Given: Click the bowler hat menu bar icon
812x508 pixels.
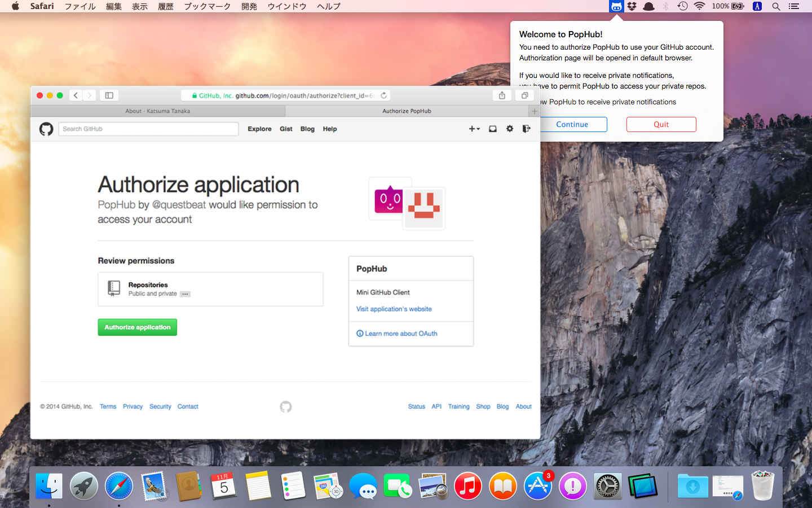Looking at the screenshot, I should pyautogui.click(x=649, y=6).
